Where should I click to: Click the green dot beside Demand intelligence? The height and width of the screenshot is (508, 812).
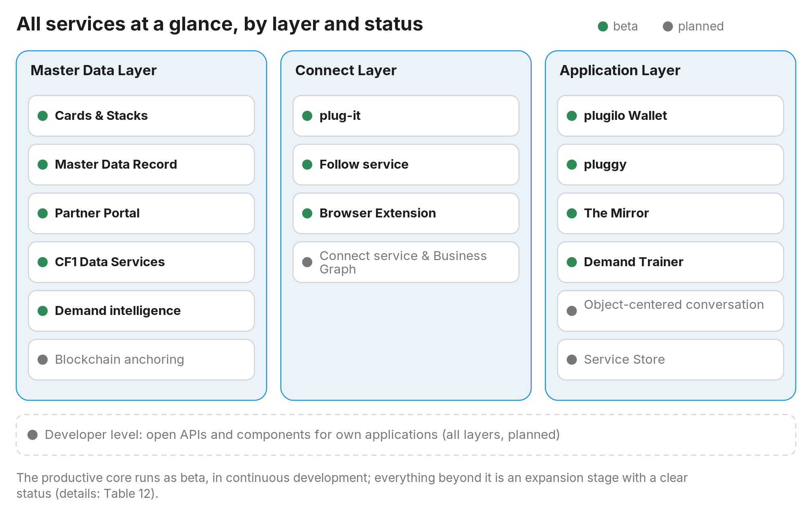(x=43, y=311)
